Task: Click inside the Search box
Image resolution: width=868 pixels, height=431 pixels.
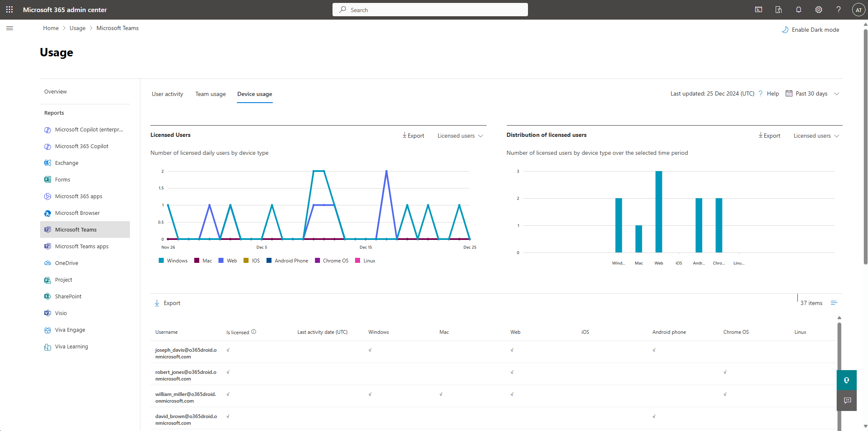Action: coord(430,9)
